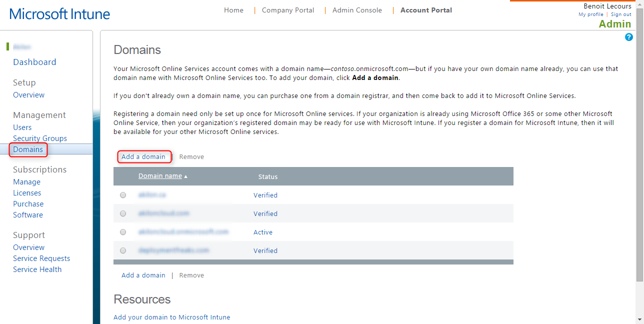This screenshot has height=324, width=644.
Task: Select the radio button for the second domain row
Action: tap(123, 213)
